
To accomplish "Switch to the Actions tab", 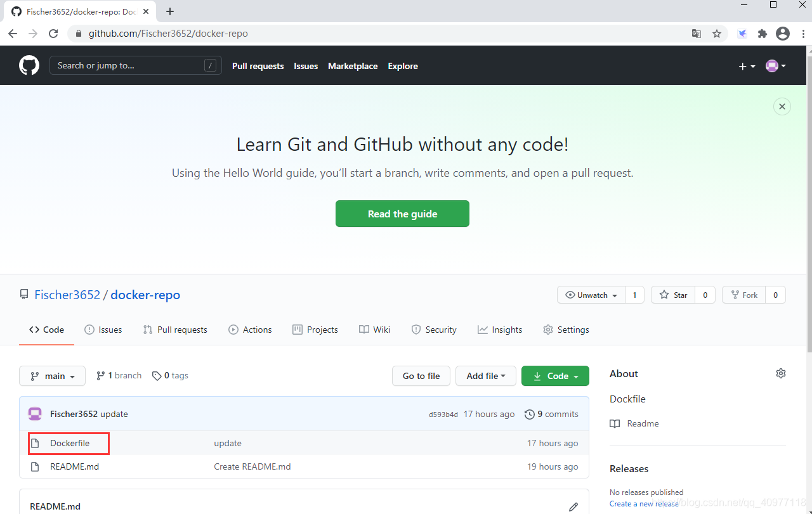I will 250,330.
